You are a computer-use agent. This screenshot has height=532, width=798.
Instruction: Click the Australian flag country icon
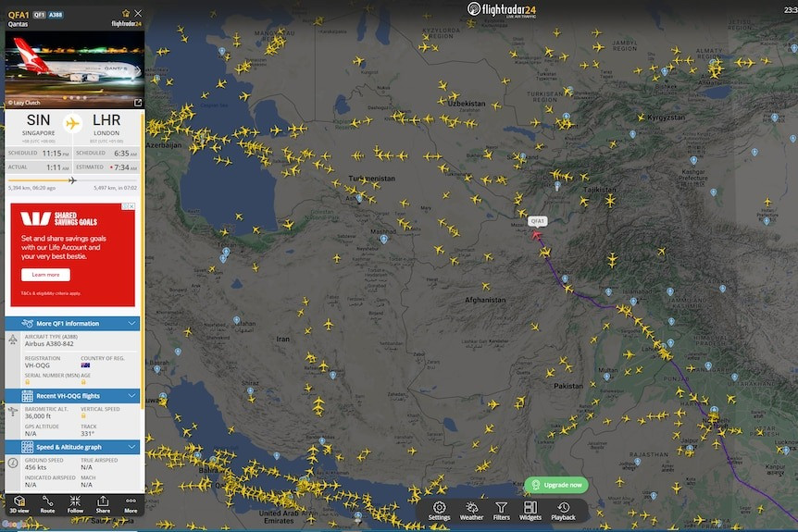(x=85, y=365)
